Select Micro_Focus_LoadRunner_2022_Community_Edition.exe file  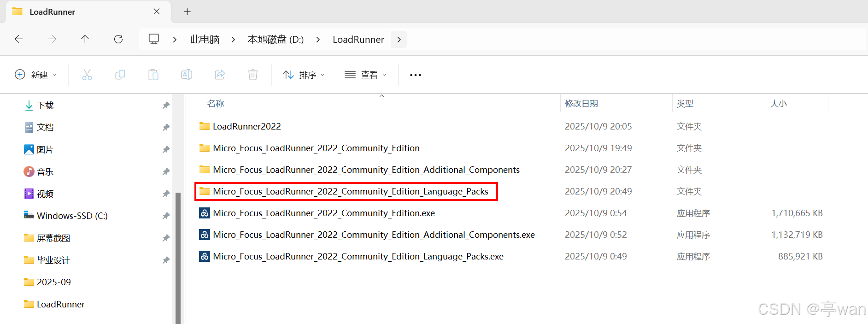coord(317,213)
